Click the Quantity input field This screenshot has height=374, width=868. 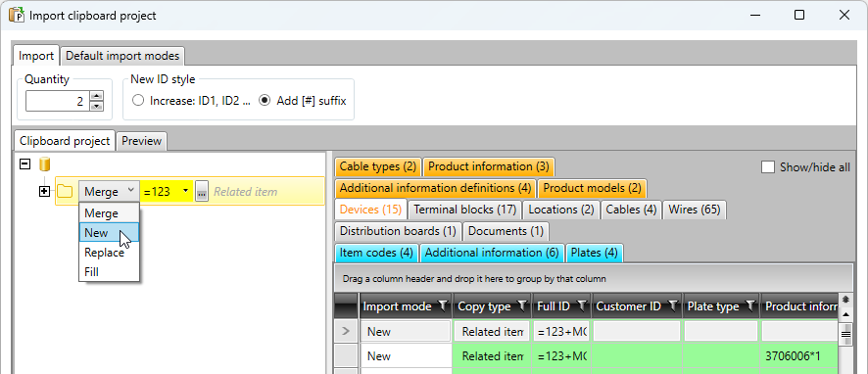coord(58,101)
